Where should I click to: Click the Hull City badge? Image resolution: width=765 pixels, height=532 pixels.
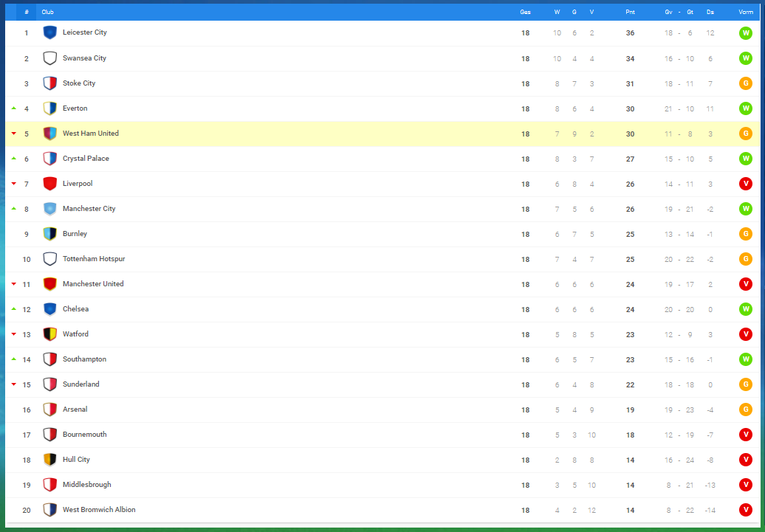coord(49,460)
